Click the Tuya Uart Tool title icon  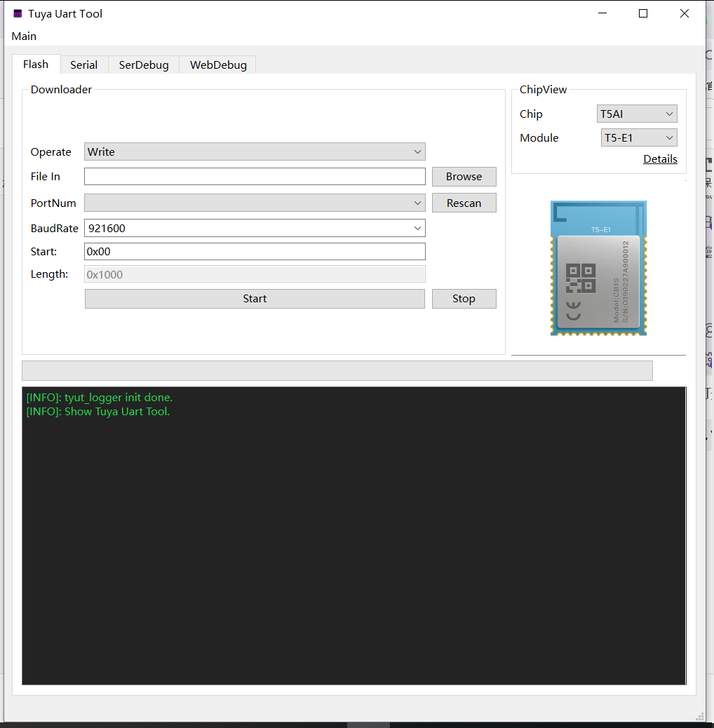click(x=18, y=13)
